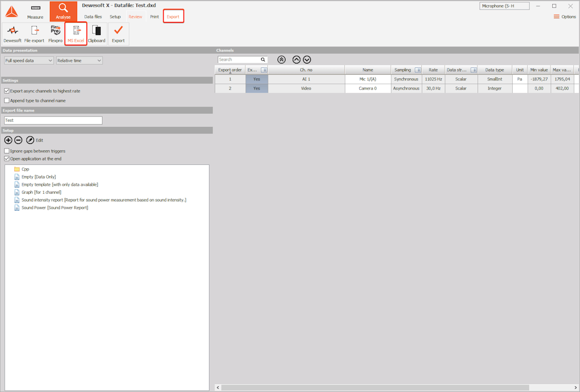Select the Dewesoft export format icon

[12, 34]
